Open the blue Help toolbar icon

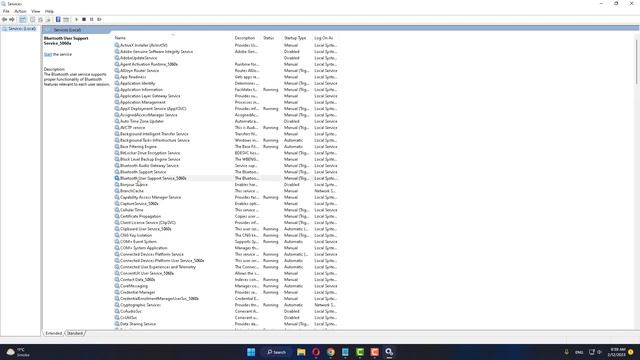point(58,20)
